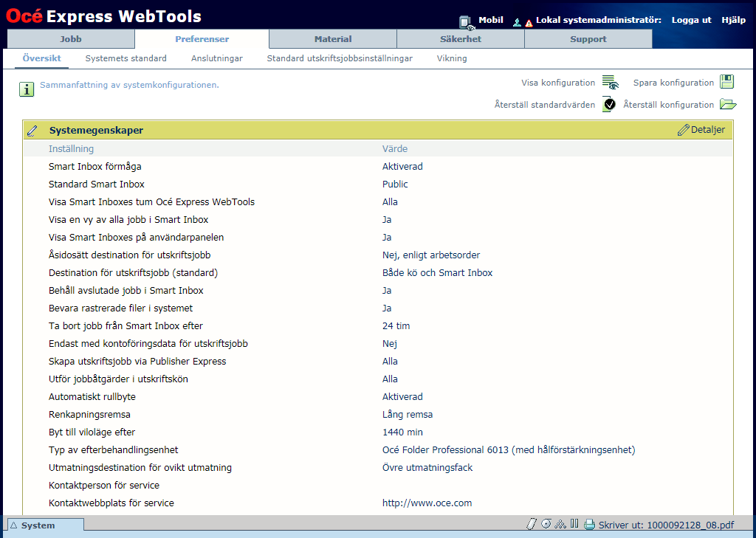Click the user profile icon in header

click(517, 22)
